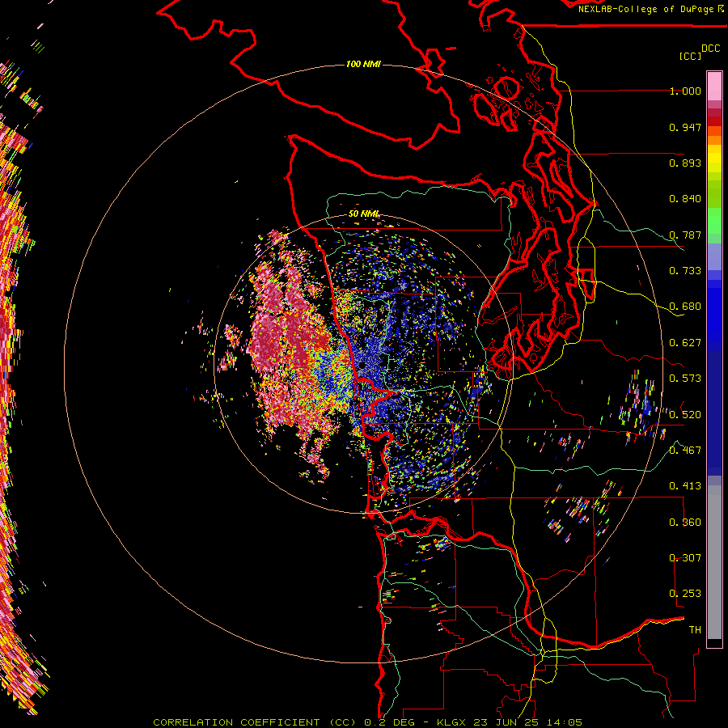Select the 0.573 color scale value
Screen dimensions: 728x728
tap(685, 379)
